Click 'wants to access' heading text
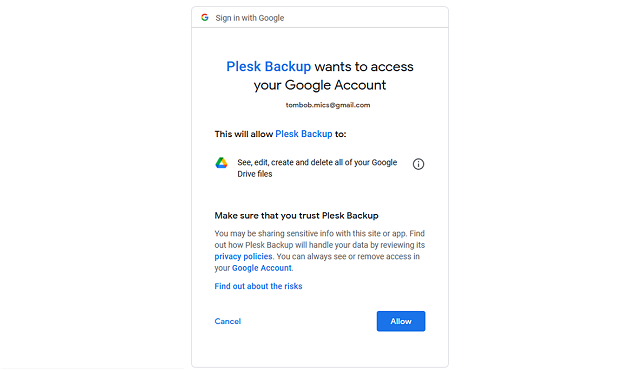Viewport: 640px width, 370px height. (364, 66)
